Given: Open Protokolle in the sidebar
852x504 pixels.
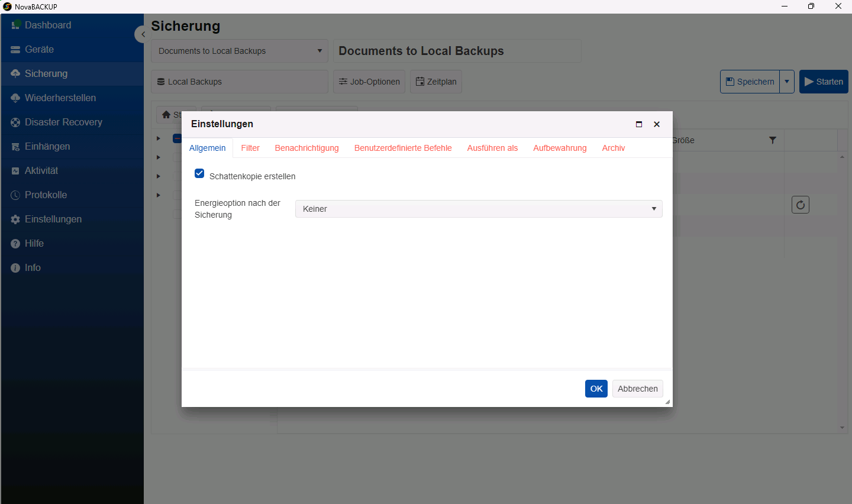Looking at the screenshot, I should pos(72,195).
